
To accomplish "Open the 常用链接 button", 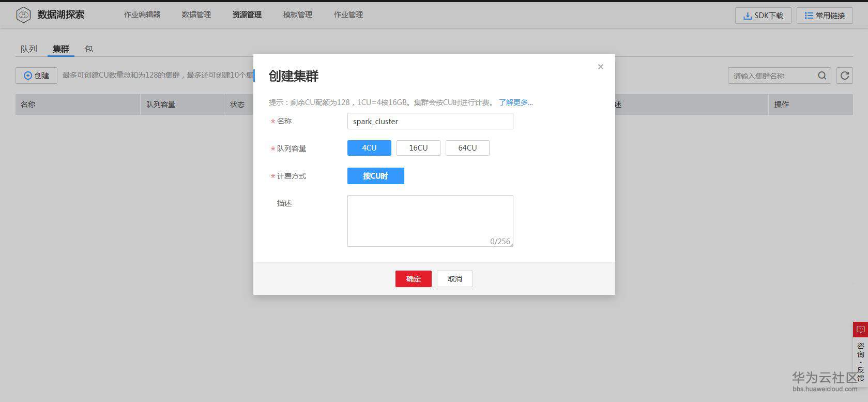I will click(x=825, y=16).
